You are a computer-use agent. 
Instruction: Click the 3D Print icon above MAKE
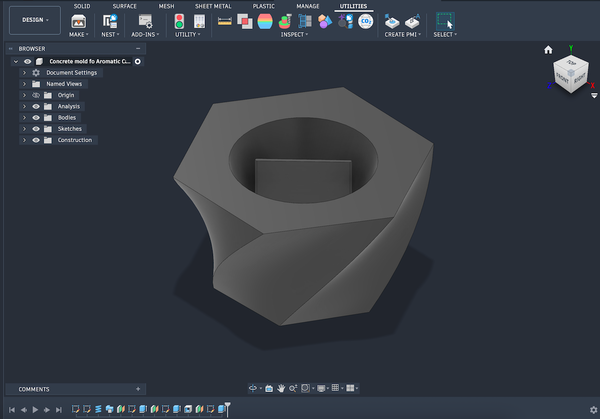coord(78,21)
